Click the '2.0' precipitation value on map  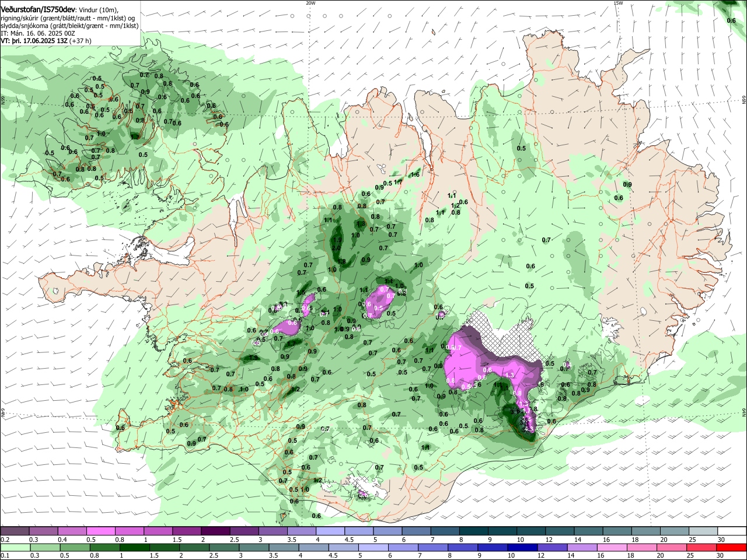[336, 249]
